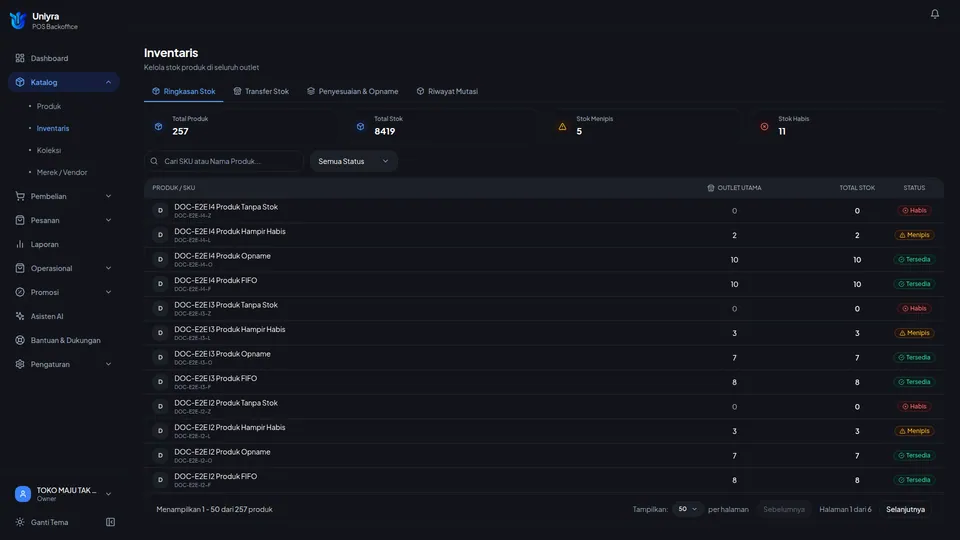960x540 pixels.
Task: Click the Bantuan & Dukungan help icon
Action: click(20, 340)
